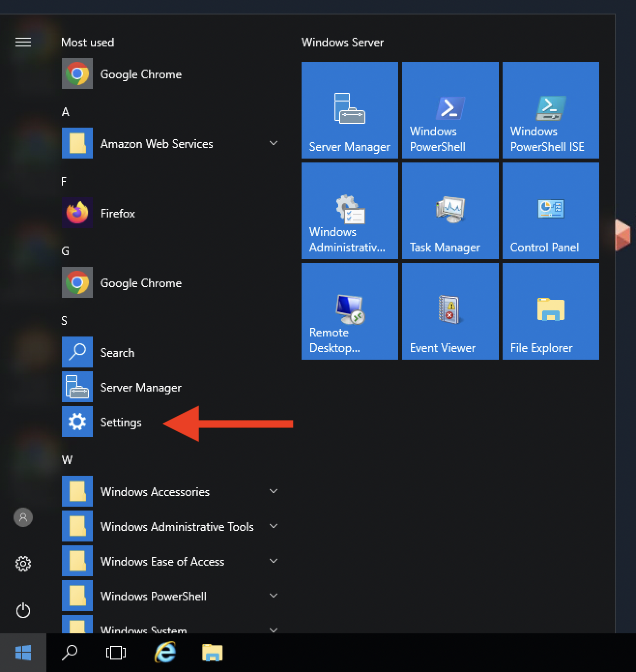Open Internet Explorer from the taskbar

click(165, 653)
